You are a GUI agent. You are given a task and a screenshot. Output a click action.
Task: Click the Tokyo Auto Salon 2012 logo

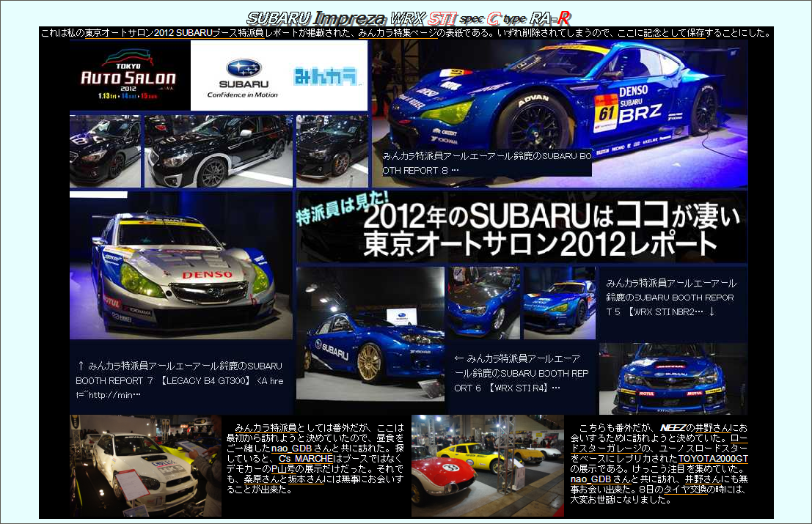point(128,75)
